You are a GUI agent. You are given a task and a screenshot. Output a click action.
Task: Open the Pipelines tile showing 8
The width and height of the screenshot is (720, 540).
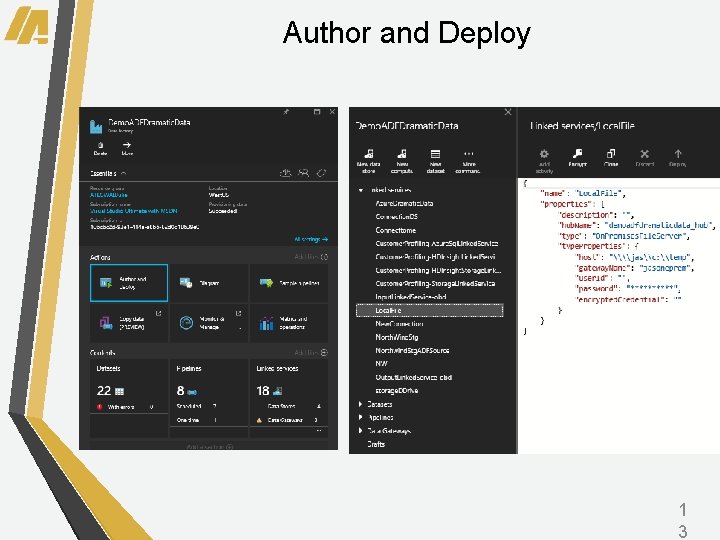[x=209, y=398]
